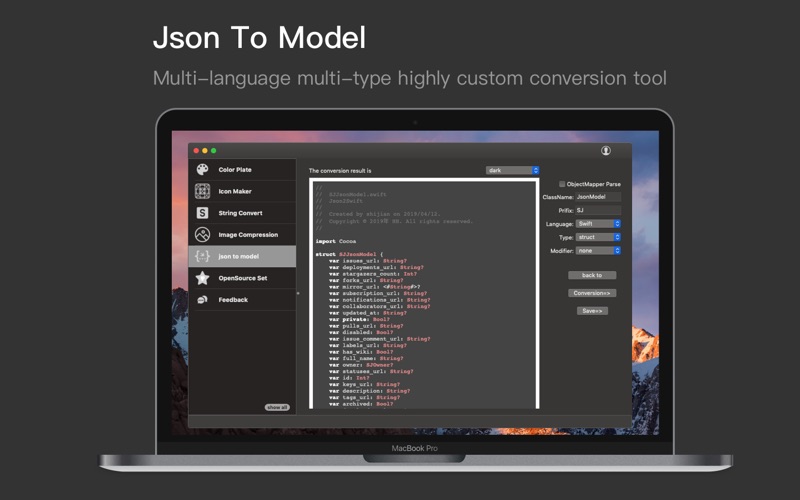The height and width of the screenshot is (500, 800).
Task: Select the String Convert sidebar item
Action: click(x=242, y=213)
